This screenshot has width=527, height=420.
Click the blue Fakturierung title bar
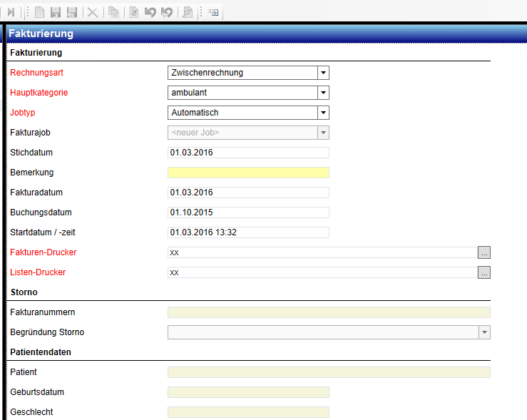(267, 34)
